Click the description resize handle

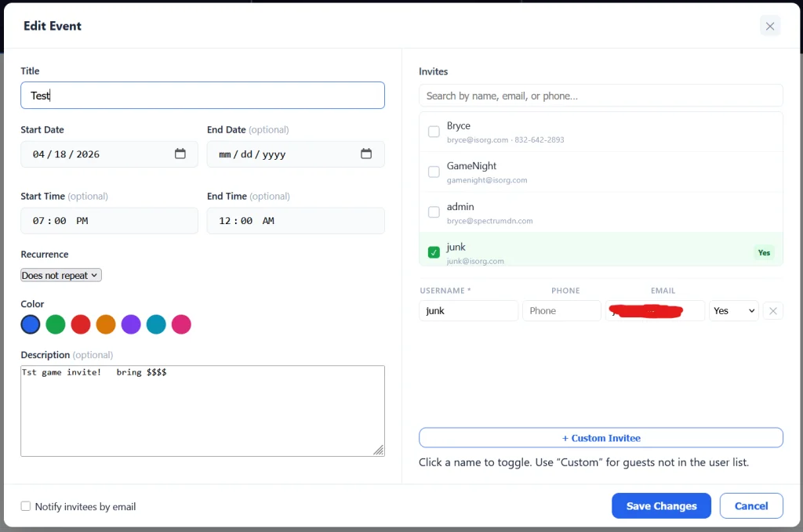point(379,451)
